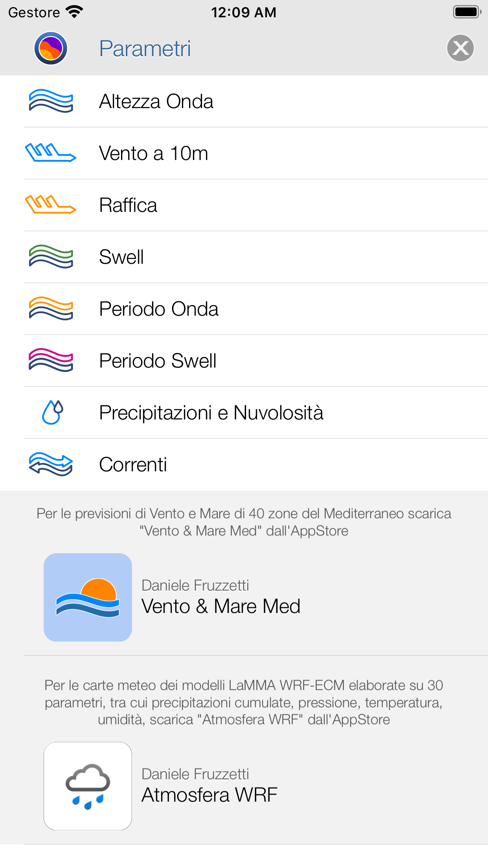This screenshot has height=868, width=488.
Task: Tap the green Swell waves icon
Action: point(51,257)
